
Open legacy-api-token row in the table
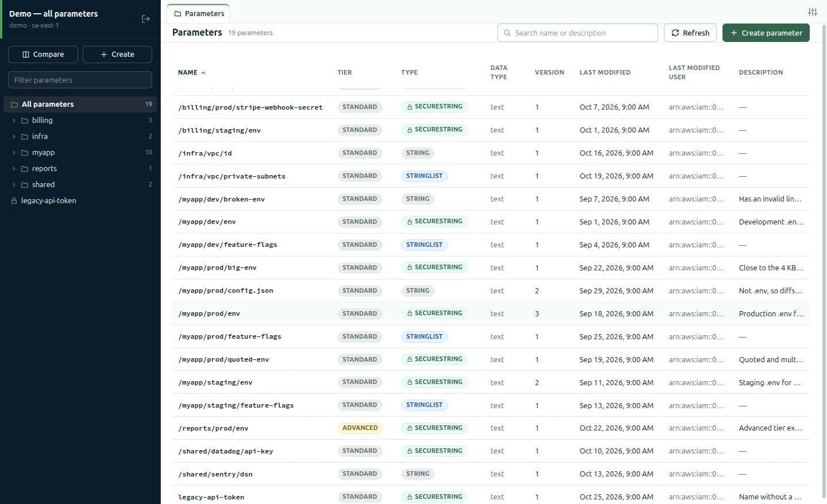(491, 495)
